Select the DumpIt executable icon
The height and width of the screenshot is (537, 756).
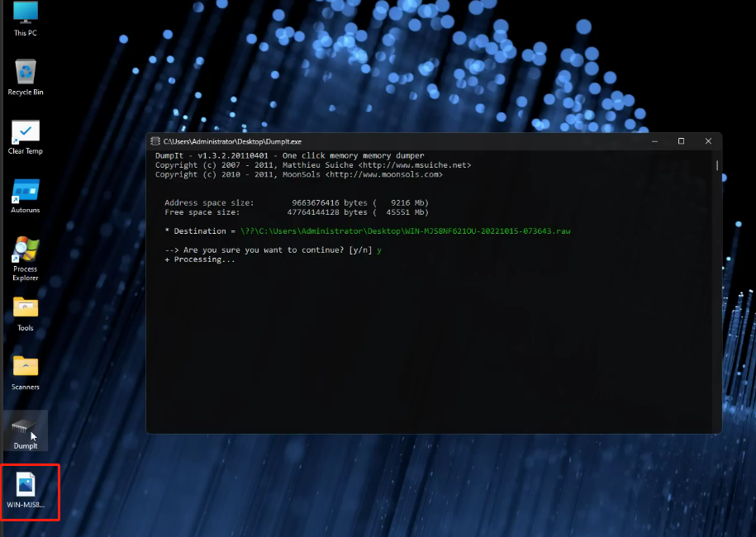pyautogui.click(x=25, y=431)
